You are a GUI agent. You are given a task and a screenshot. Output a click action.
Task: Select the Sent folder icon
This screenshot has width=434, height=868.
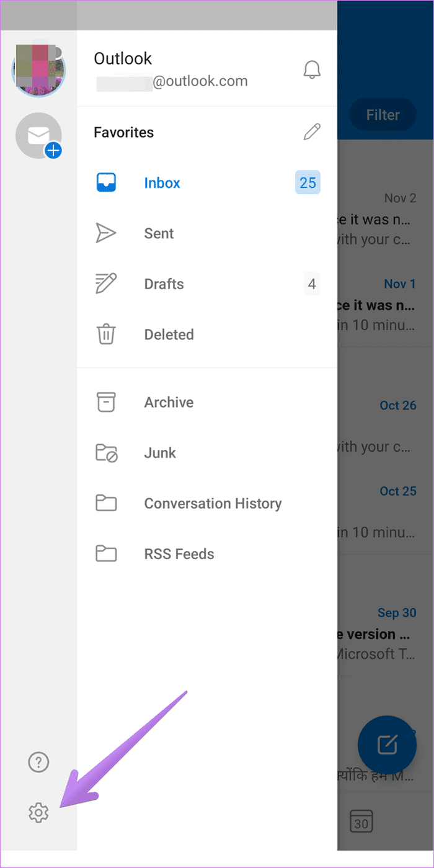pos(106,233)
